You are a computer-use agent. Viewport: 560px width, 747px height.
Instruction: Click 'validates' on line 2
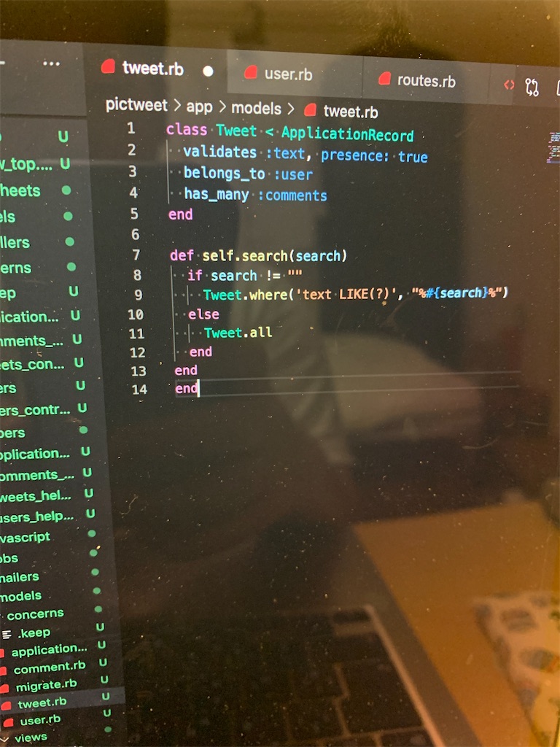point(220,152)
